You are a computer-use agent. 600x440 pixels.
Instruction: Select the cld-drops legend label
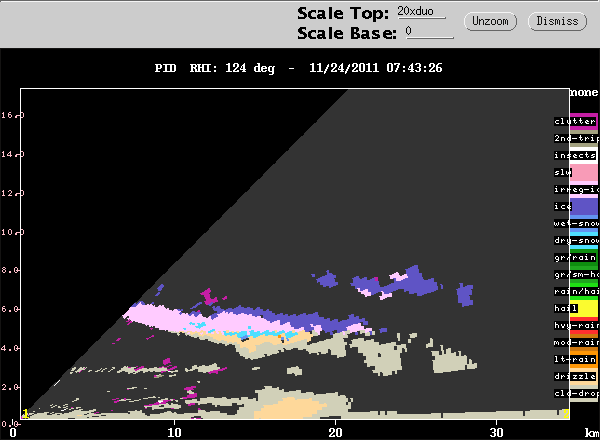pos(576,393)
